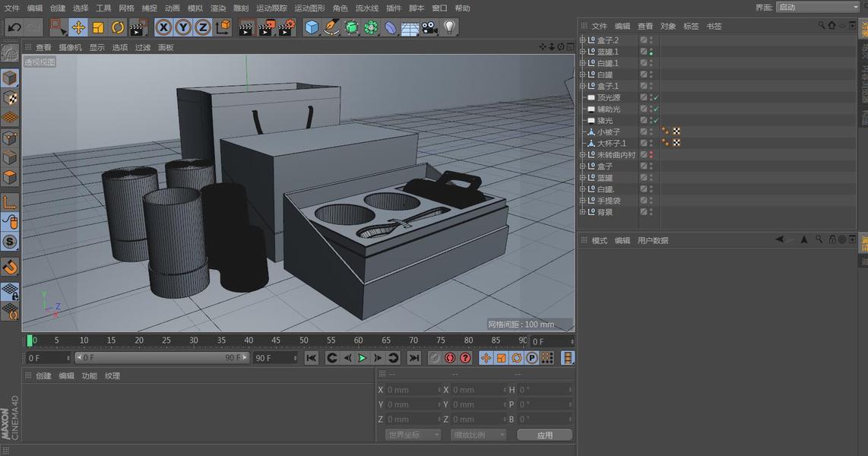Select the Rotate tool in top toolbar

(x=118, y=28)
